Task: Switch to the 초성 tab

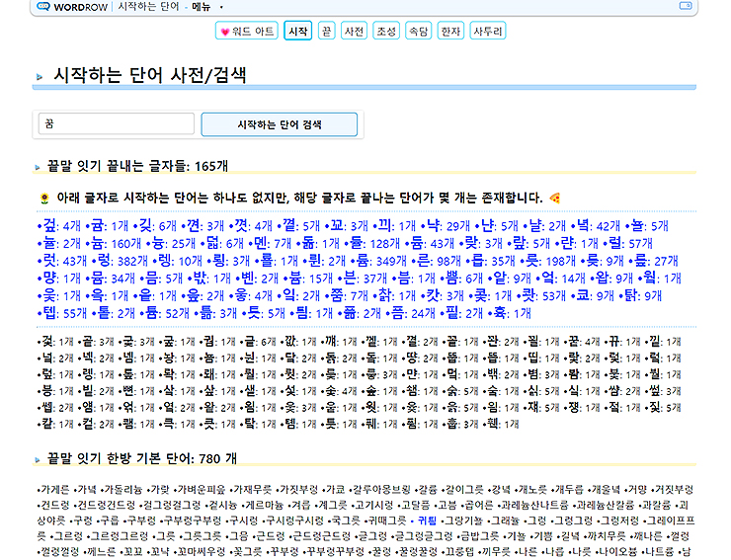Action: tap(386, 32)
